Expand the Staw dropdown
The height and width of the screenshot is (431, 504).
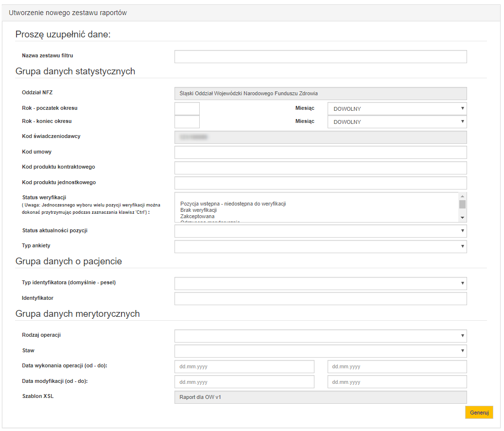pyautogui.click(x=320, y=351)
